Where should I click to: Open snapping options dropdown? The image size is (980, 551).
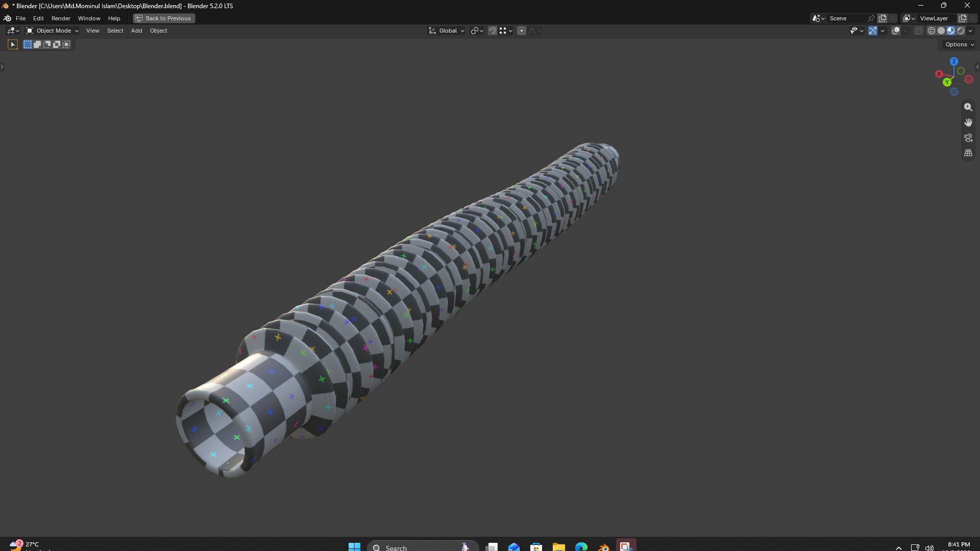pyautogui.click(x=505, y=31)
